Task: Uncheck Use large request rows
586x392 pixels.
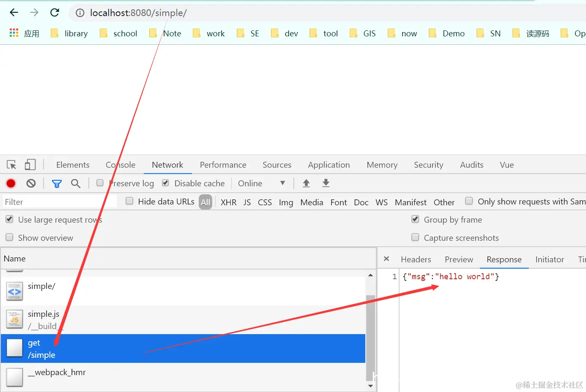Action: coord(9,219)
